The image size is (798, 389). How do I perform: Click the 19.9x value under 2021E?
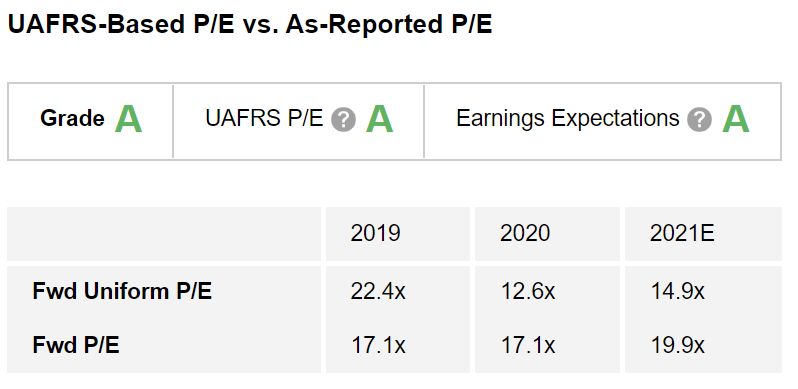[678, 345]
